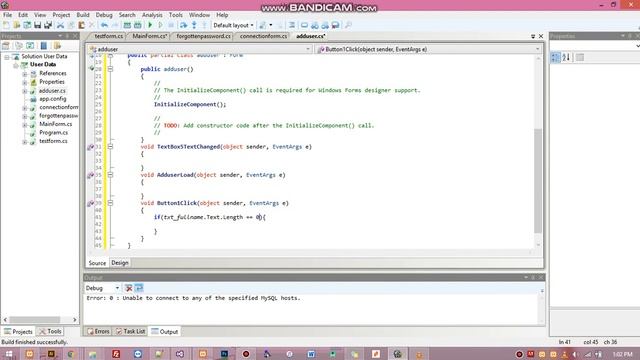The width and height of the screenshot is (640, 360).
Task: Click the refresh icon in Projects panel
Action: coord(30,46)
